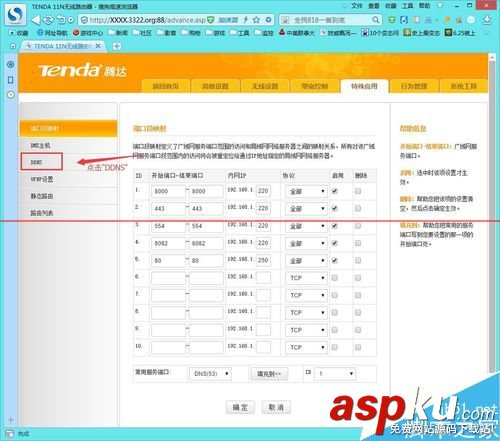Open 路由列表 in left sidebar

[x=42, y=213]
